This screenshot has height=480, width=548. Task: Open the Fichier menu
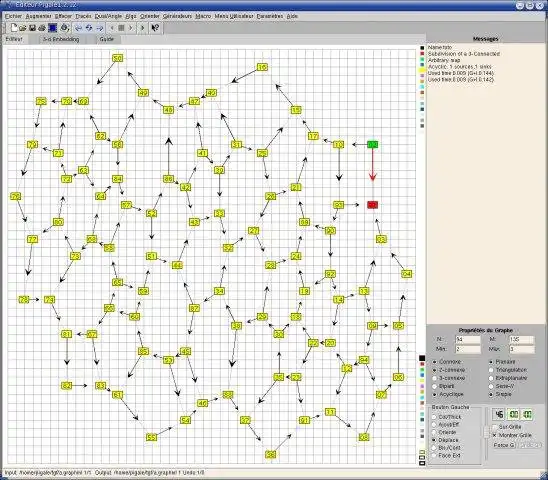13,16
